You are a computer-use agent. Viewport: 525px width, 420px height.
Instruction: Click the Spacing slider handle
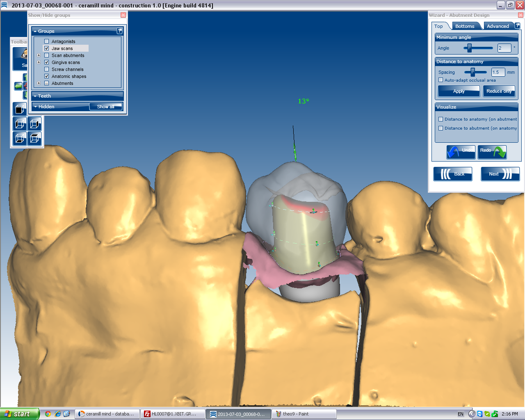pos(472,72)
